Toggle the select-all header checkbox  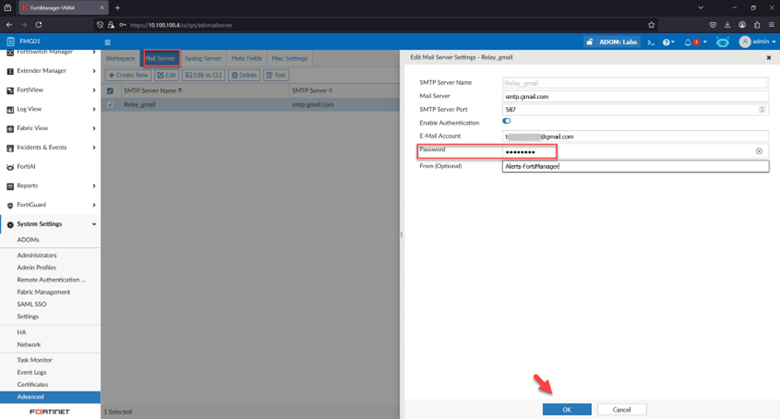(x=110, y=91)
